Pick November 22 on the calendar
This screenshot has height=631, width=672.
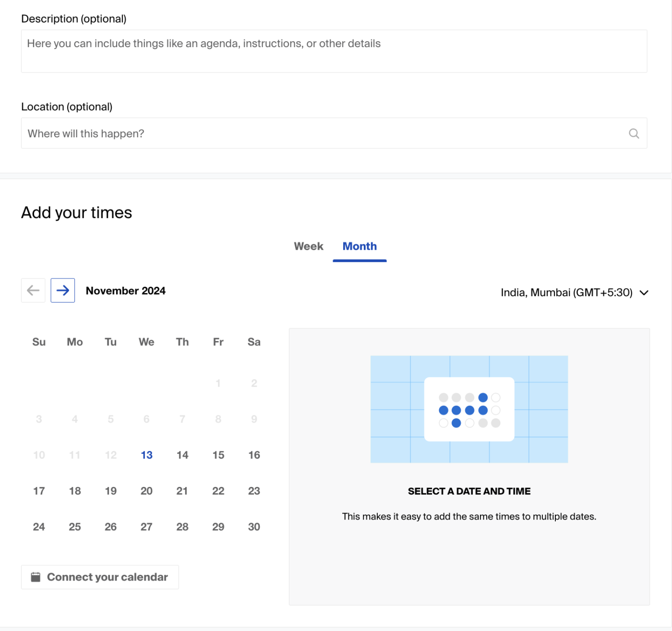pyautogui.click(x=218, y=491)
